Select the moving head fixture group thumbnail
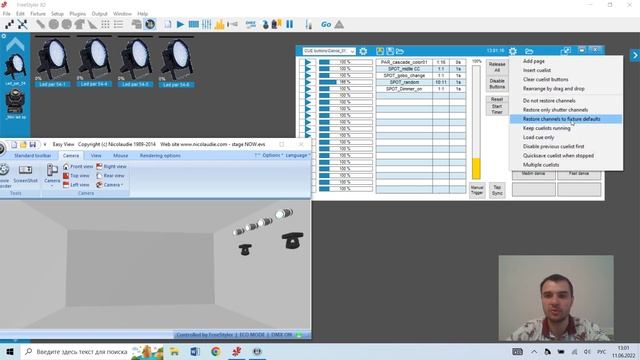 tap(15, 102)
